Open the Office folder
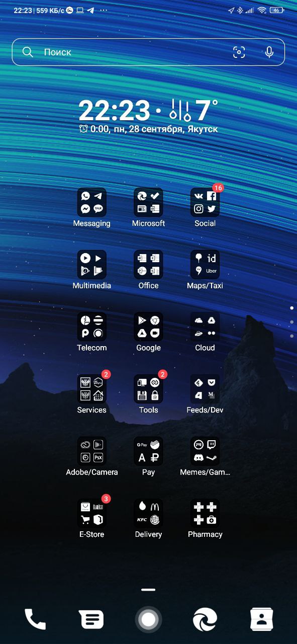Viewport: 297px width, 644px height. tap(148, 265)
